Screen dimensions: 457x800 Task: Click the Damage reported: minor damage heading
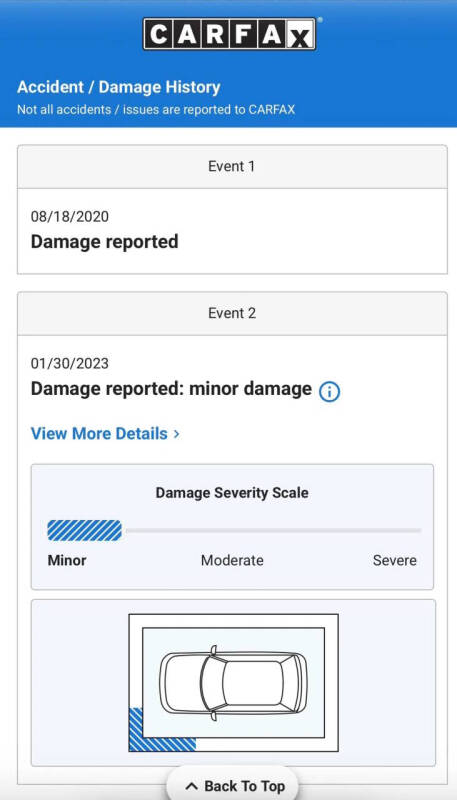(171, 389)
